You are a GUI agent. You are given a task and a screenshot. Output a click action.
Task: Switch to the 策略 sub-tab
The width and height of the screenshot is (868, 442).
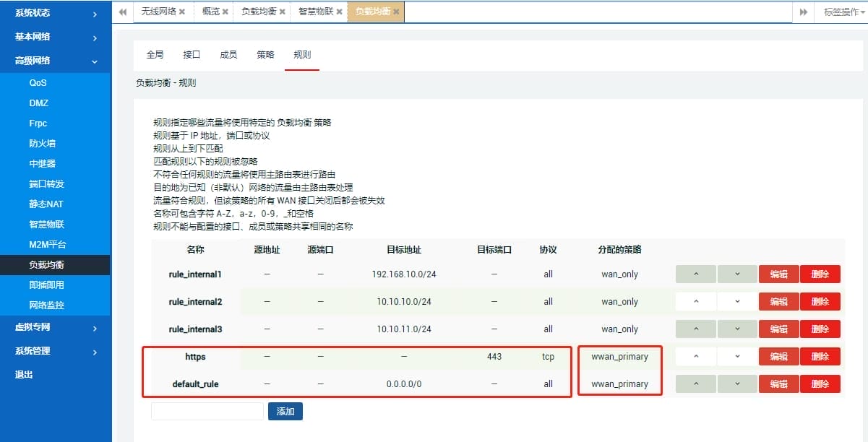coord(265,55)
